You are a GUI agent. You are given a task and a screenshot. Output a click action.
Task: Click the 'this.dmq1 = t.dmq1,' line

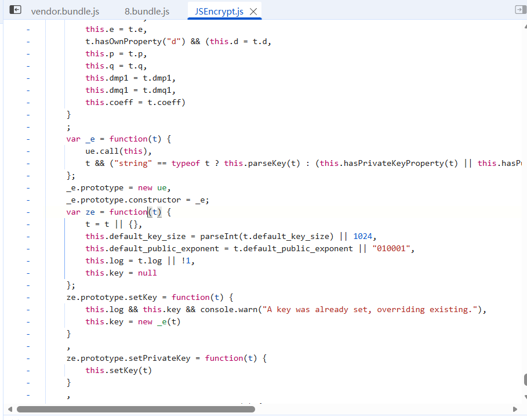[x=130, y=90]
